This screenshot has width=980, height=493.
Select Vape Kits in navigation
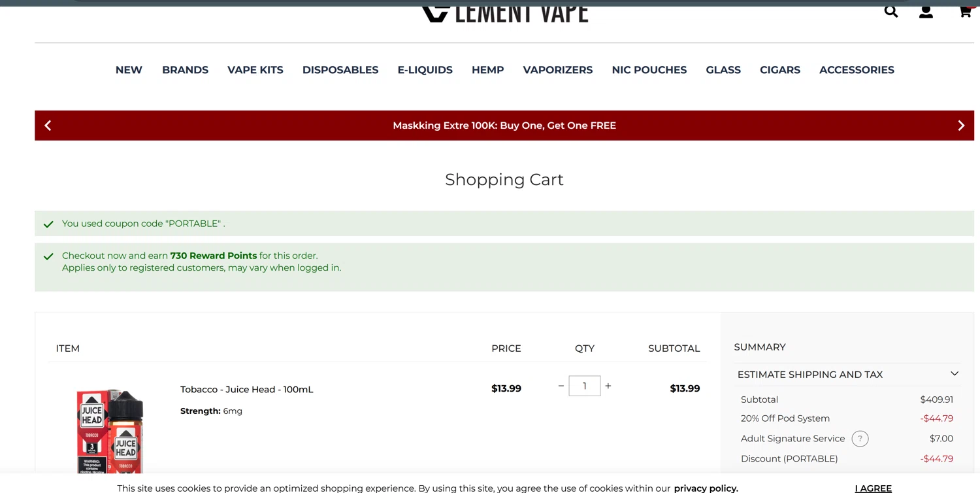click(255, 70)
